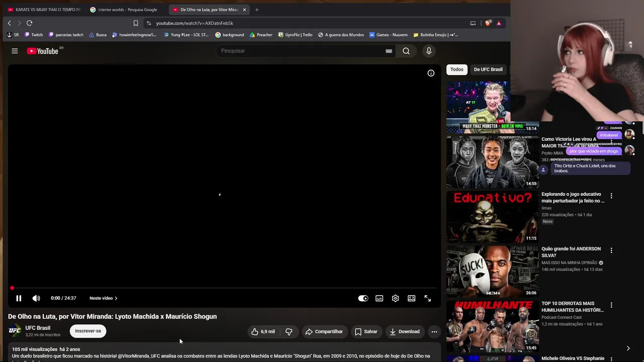Open the 'Preacher' bookmark

[261, 35]
